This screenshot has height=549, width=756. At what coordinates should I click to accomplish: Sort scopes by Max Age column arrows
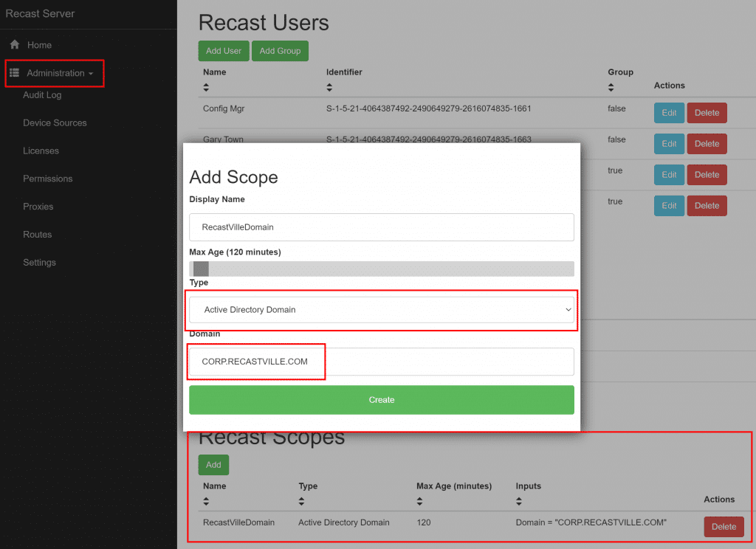[420, 501]
